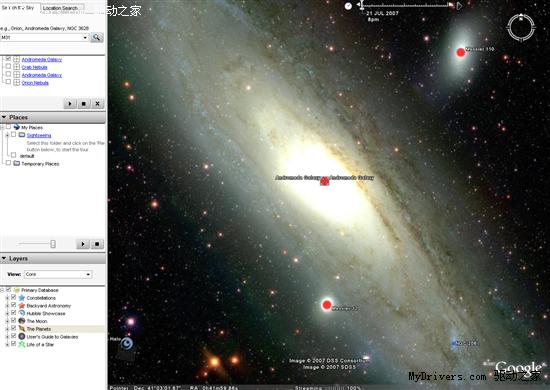Click the clock icon beside time slider
This screenshot has width=550, height=390.
tap(348, 6)
